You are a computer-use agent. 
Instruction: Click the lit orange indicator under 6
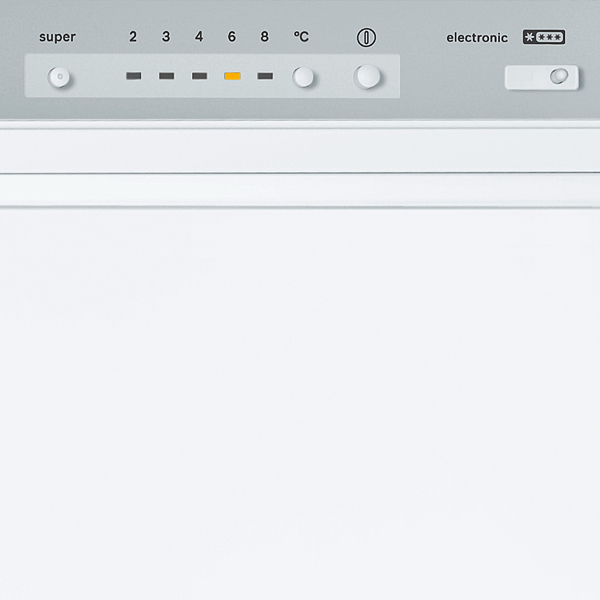coord(232,76)
